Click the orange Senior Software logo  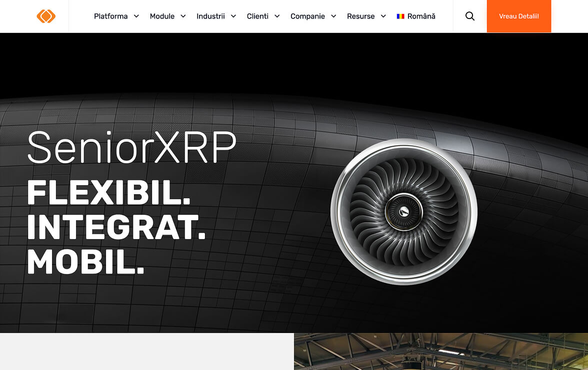46,16
